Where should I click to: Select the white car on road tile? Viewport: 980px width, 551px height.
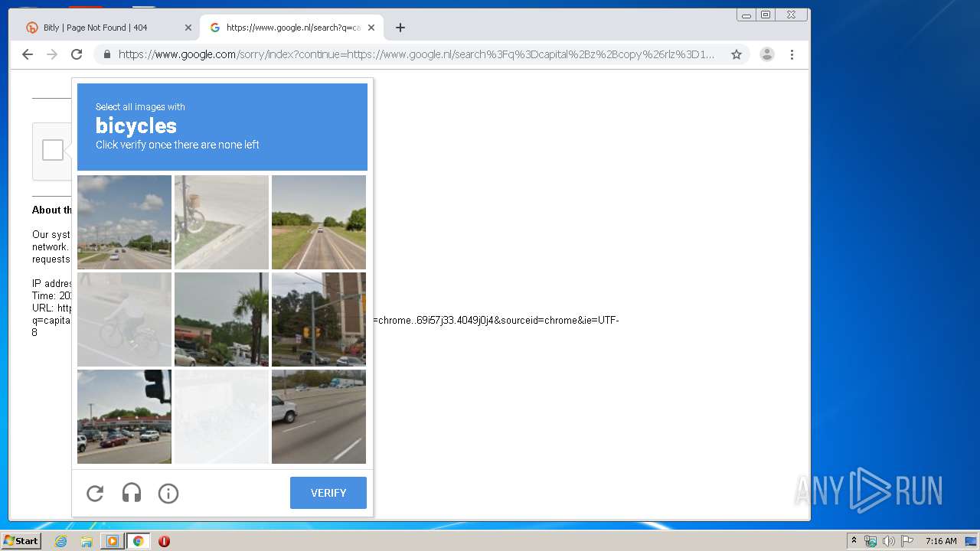click(x=318, y=416)
